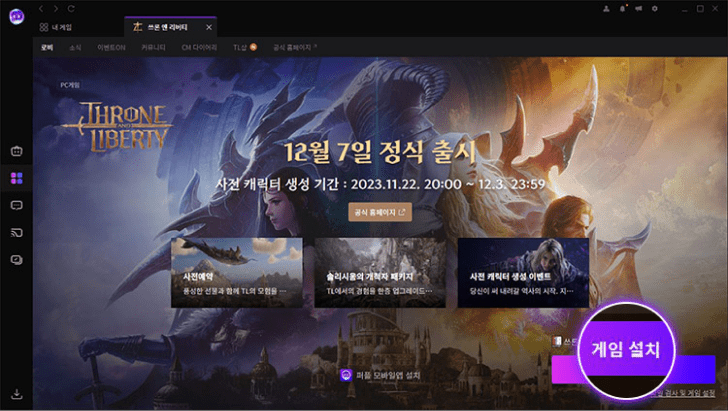The width and height of the screenshot is (728, 411).
Task: Open the store bag icon in sidebar
Action: (x=17, y=151)
